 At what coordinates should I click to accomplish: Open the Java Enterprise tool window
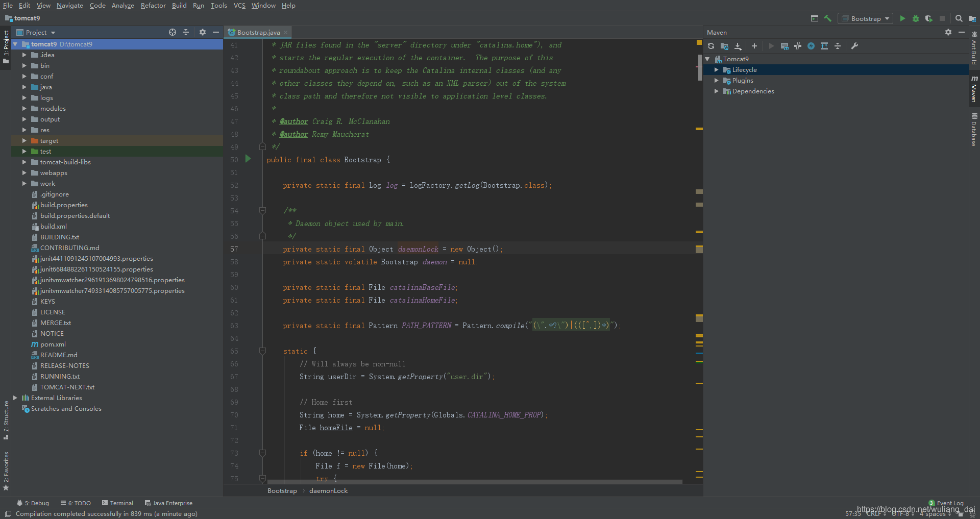click(x=168, y=503)
